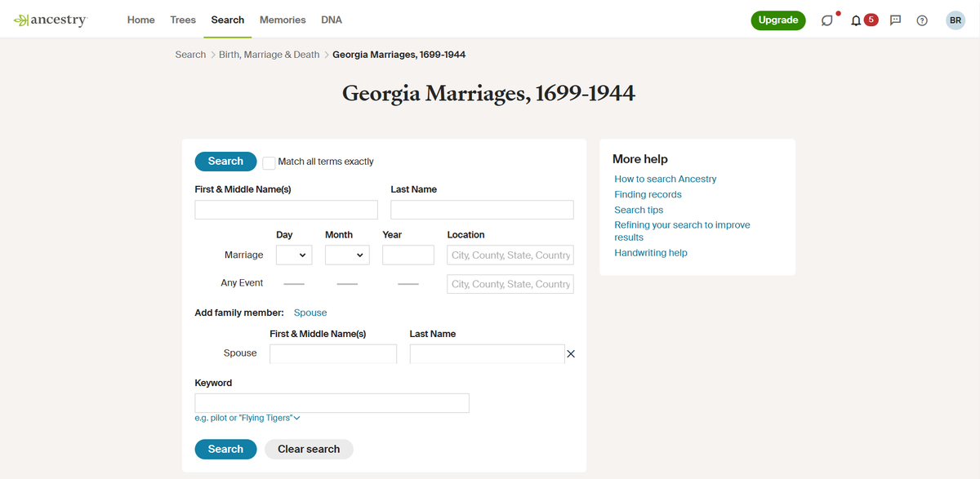Open the marriage Day dropdown
The image size is (980, 479).
click(293, 255)
